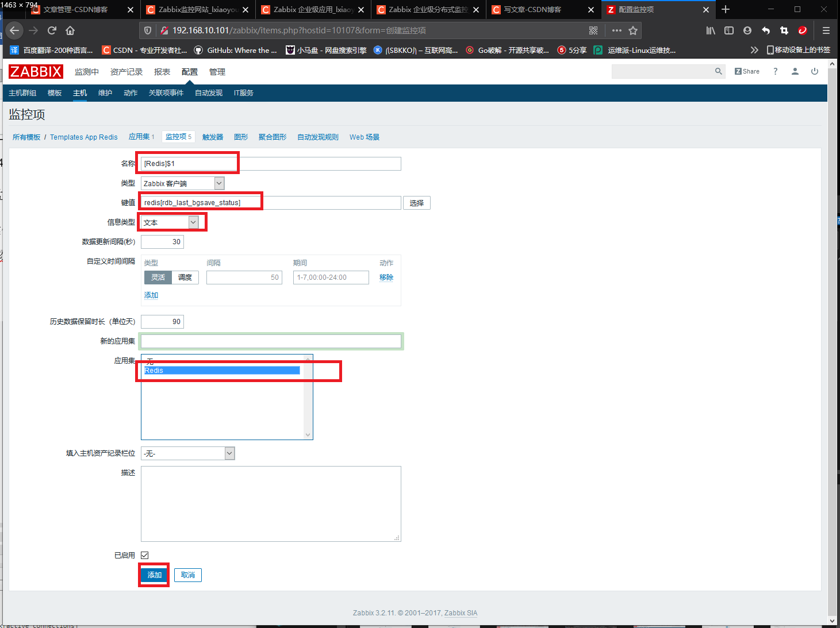Open the Firefox account icon

click(747, 30)
